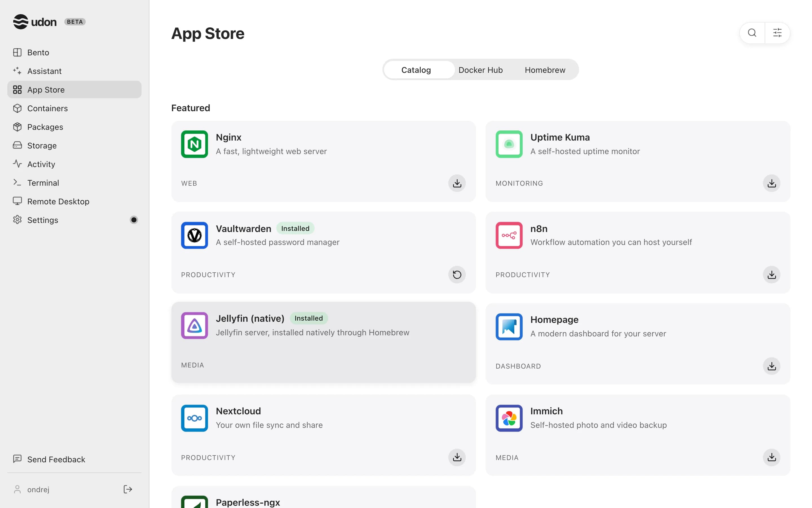This screenshot has height=508, width=812.
Task: Click the n8n app logo
Action: point(509,235)
